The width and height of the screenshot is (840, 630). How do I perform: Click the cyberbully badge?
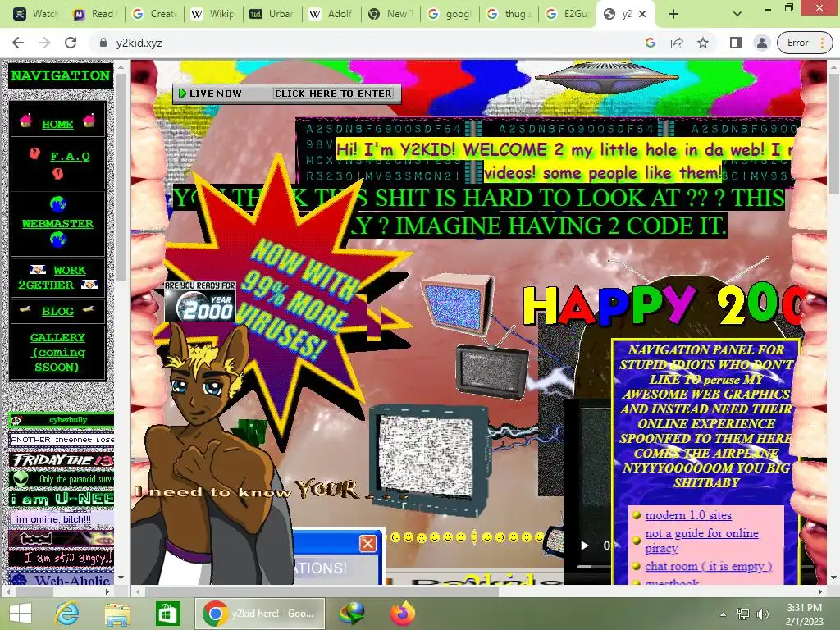pos(61,420)
